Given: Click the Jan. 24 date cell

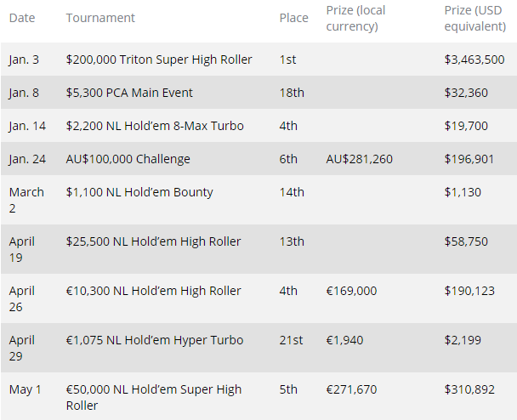Looking at the screenshot, I should coord(26,159).
